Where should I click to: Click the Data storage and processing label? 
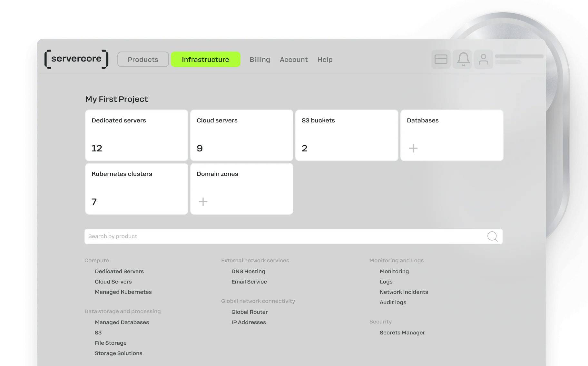pyautogui.click(x=122, y=311)
